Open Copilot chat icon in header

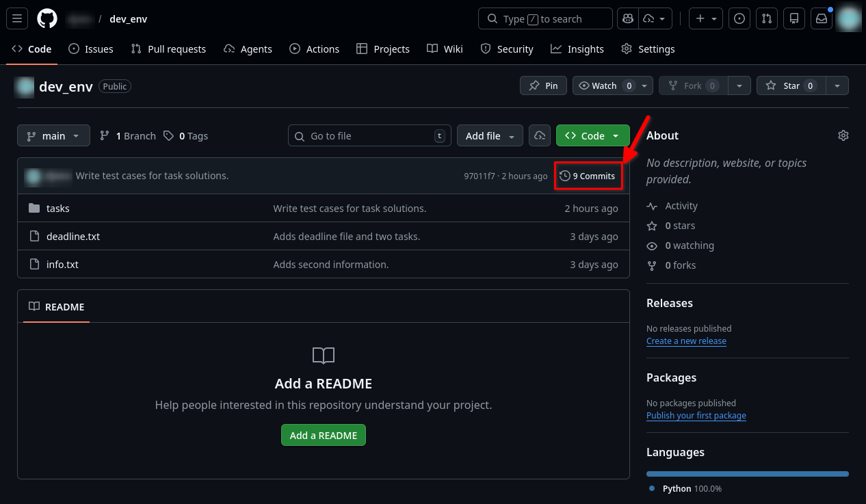[627, 18]
